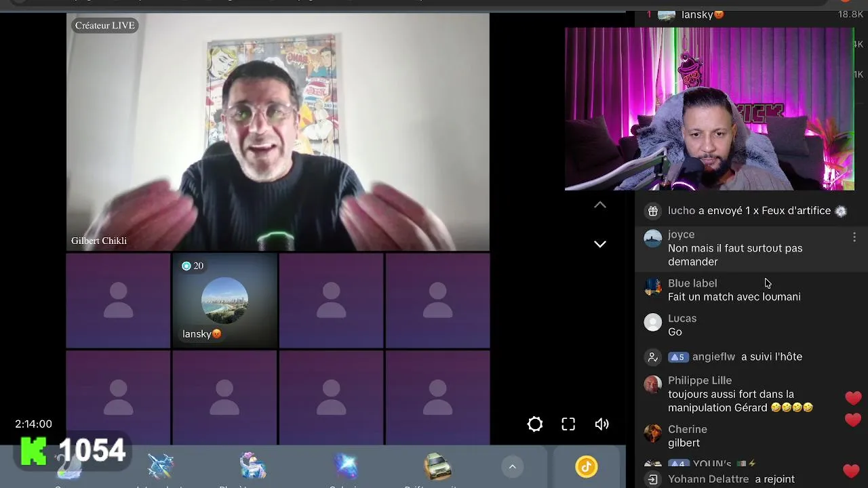Click the follow icon beside angieflw
Image resolution: width=868 pixels, height=488 pixels.
[653, 357]
